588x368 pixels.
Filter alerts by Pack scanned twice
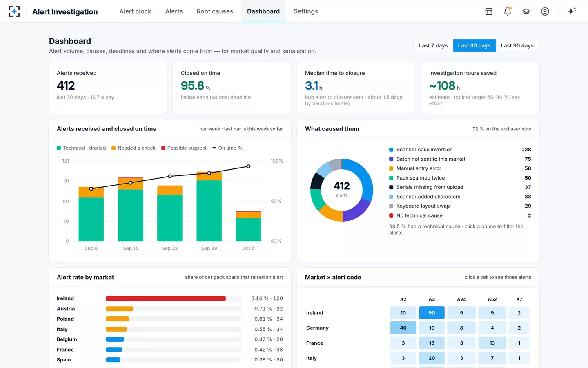click(x=460, y=178)
